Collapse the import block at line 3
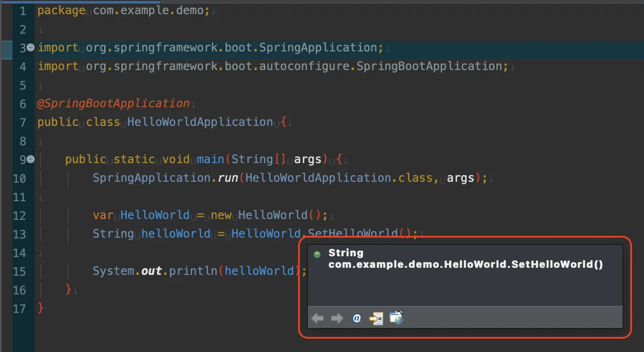The image size is (644, 352). coord(31,47)
